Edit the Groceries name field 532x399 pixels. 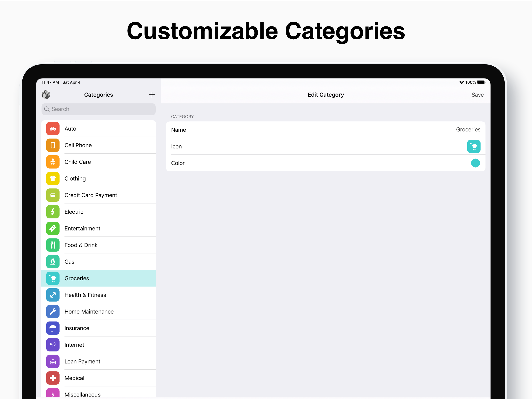coord(468,130)
